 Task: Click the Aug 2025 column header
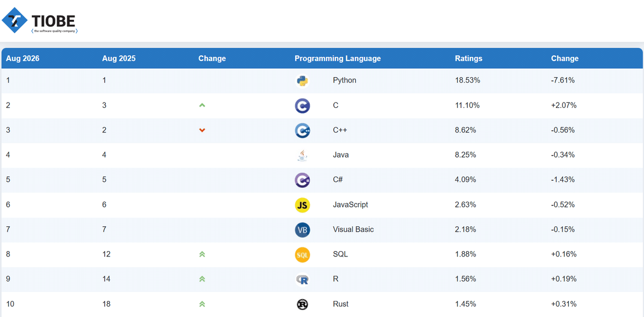119,58
